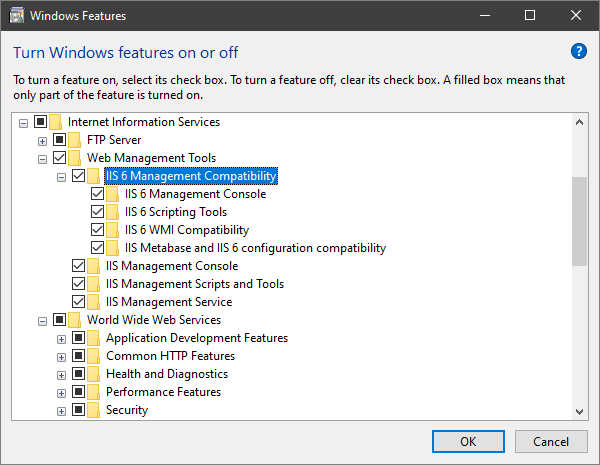Image resolution: width=600 pixels, height=465 pixels.
Task: Select the IIS 6 Scripting Tools label
Action: [176, 212]
